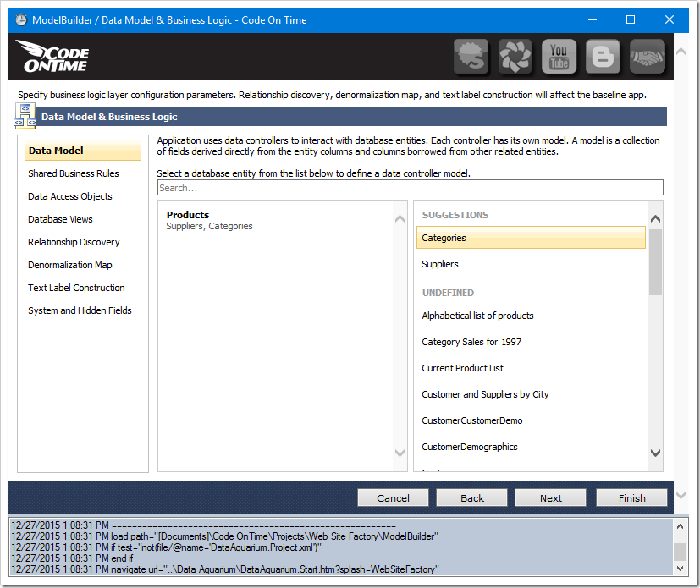Click the Cancel button
The width and height of the screenshot is (700, 588).
pos(393,497)
